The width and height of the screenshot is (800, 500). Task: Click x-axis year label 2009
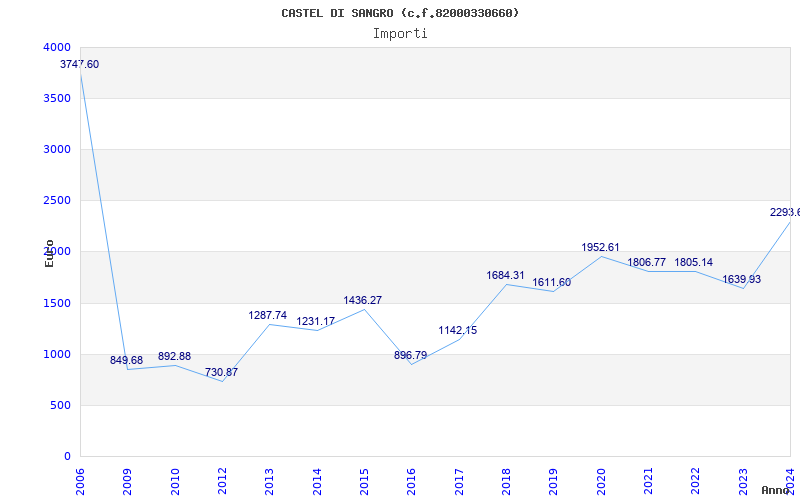[127, 482]
